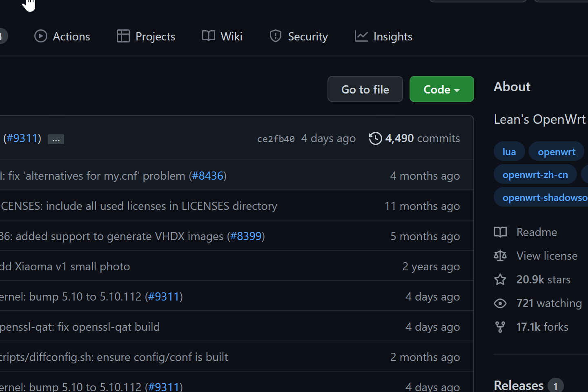This screenshot has width=588, height=392.
Task: Open 'Xiaoma v1 small photo' commit message
Action: [65, 266]
